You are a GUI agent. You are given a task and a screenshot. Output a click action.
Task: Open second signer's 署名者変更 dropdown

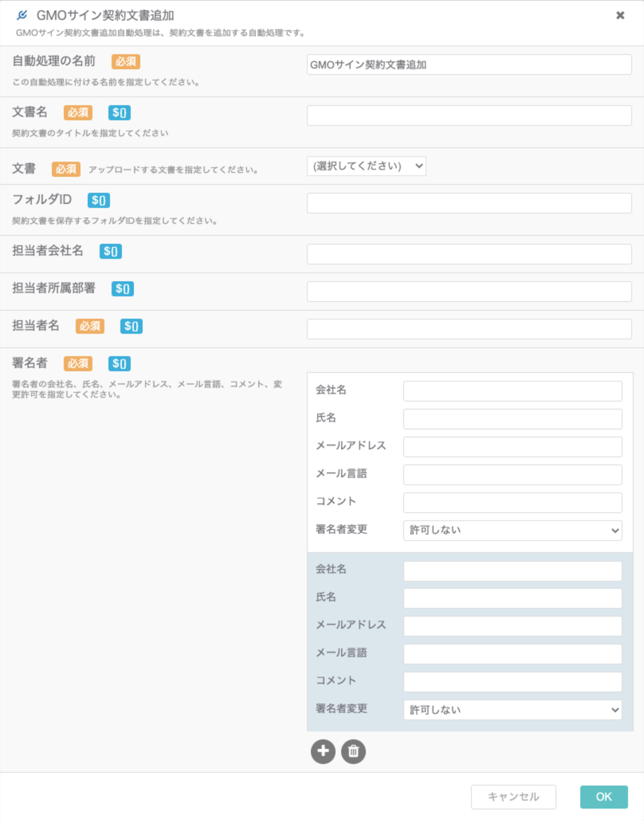pos(512,709)
